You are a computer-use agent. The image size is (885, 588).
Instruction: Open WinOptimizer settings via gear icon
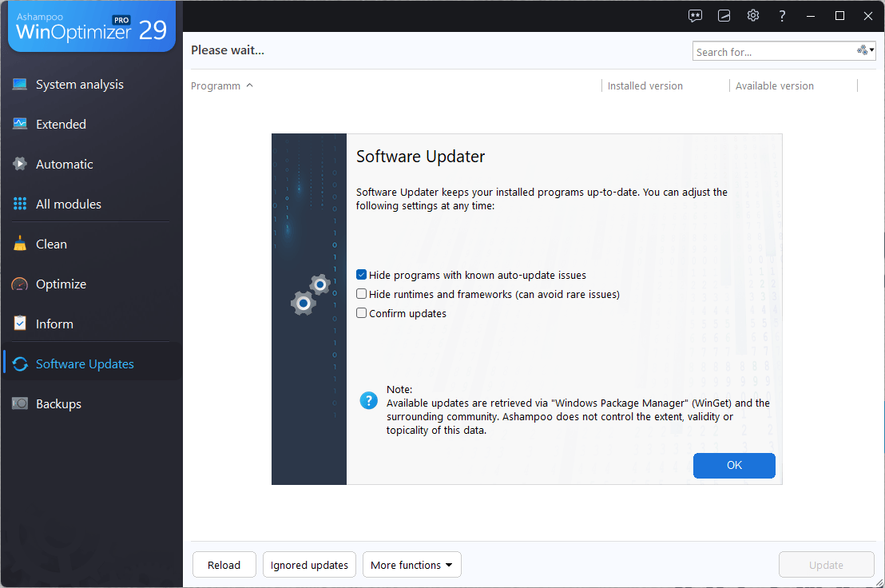pyautogui.click(x=752, y=15)
